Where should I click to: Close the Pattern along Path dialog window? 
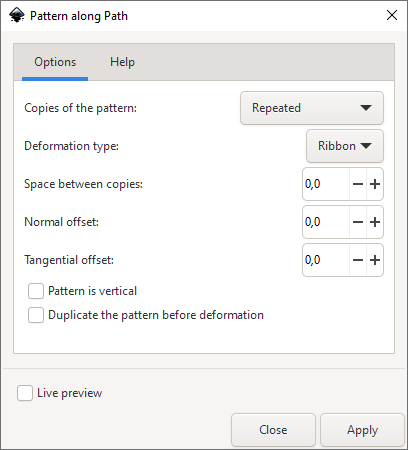(392, 15)
